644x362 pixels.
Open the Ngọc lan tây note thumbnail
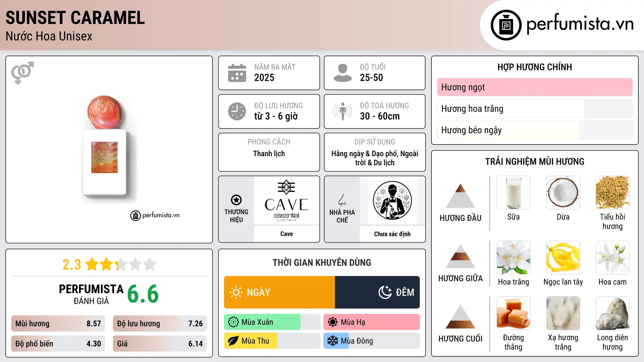(x=563, y=258)
